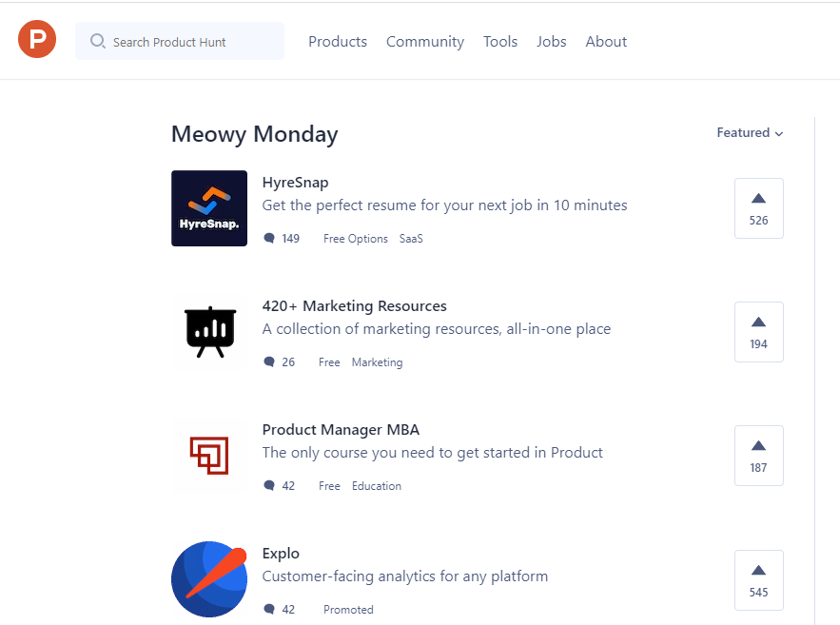Screen dimensions: 840x625
Task: Click the Product Hunt logo
Action: coord(36,40)
